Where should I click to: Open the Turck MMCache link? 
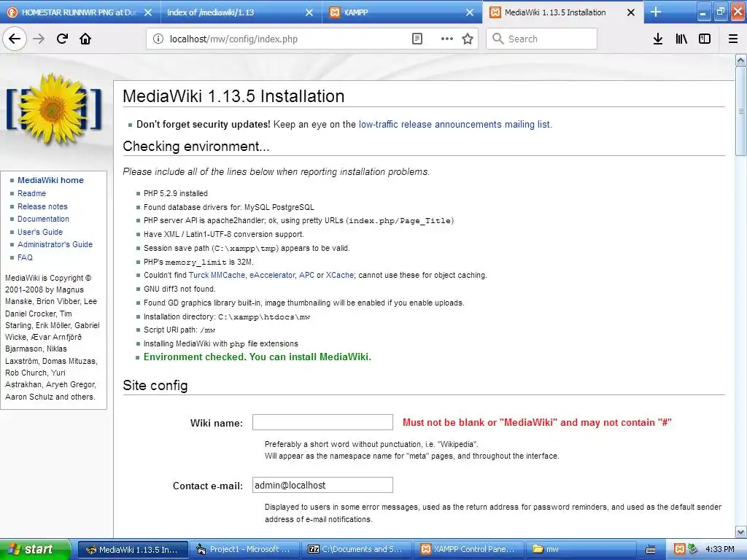(217, 275)
